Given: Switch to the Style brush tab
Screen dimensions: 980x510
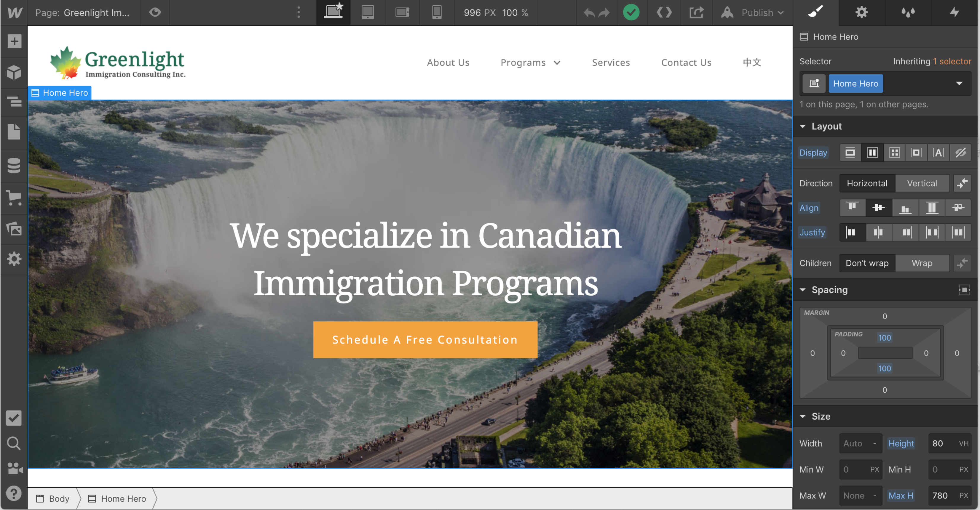Looking at the screenshot, I should 816,12.
